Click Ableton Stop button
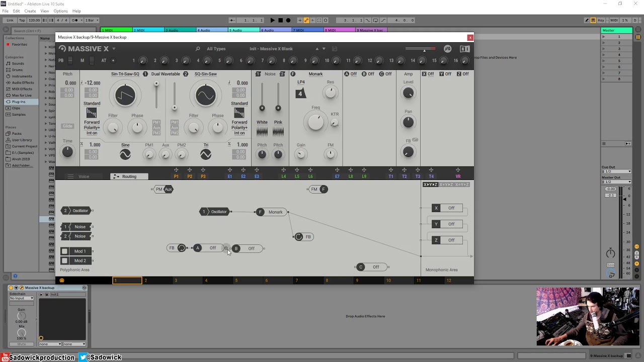The image size is (644, 362). point(280,20)
